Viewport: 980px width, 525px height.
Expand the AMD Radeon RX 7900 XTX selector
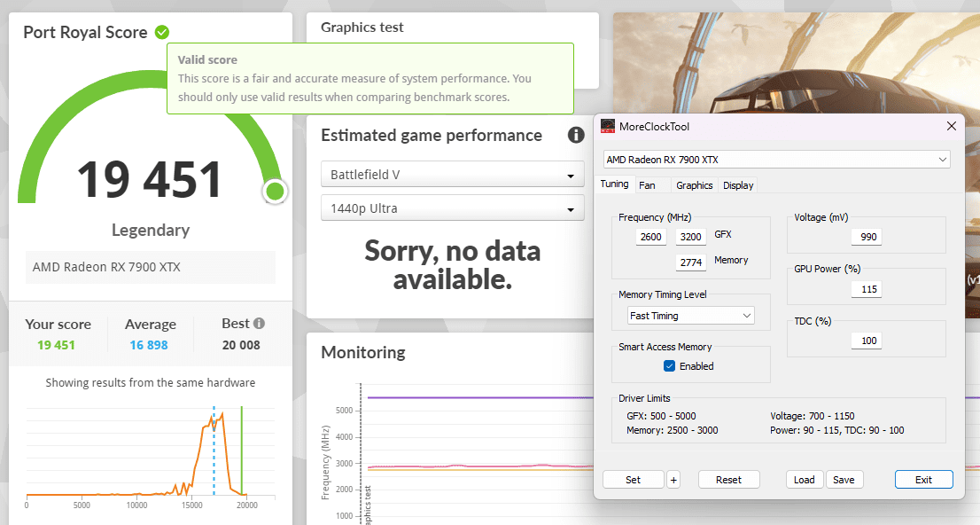[x=777, y=160]
